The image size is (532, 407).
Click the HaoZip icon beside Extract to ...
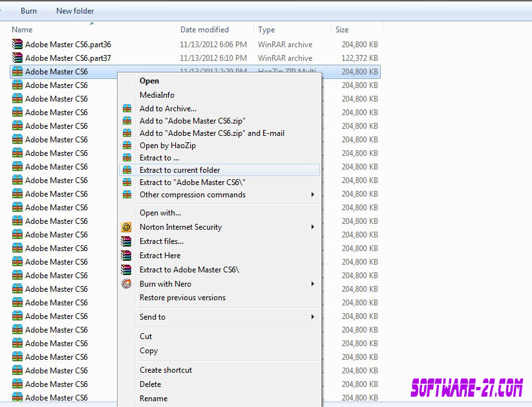coord(127,158)
